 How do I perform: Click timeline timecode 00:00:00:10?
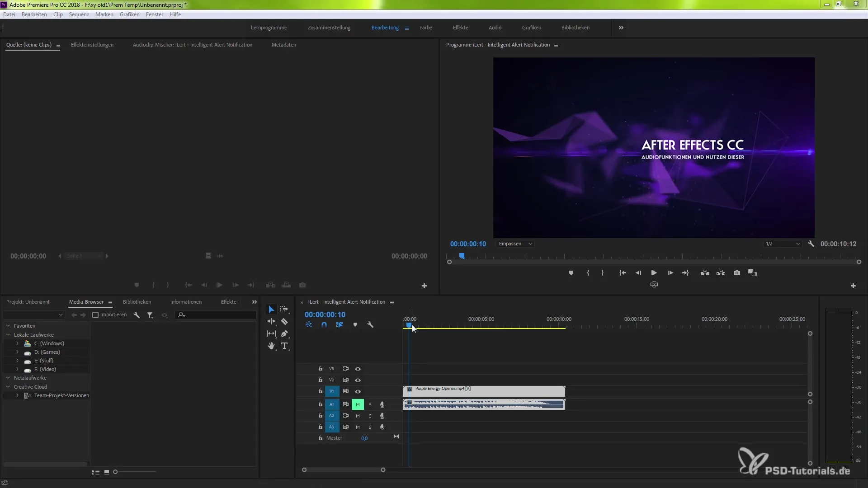tap(325, 314)
